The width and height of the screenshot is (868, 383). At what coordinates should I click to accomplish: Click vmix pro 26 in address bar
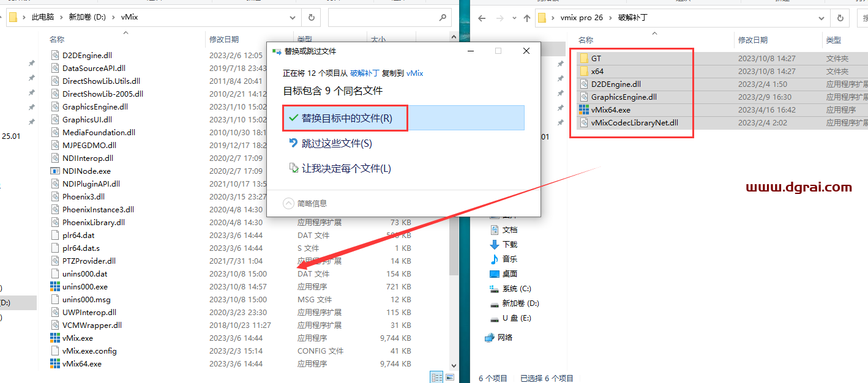[582, 17]
